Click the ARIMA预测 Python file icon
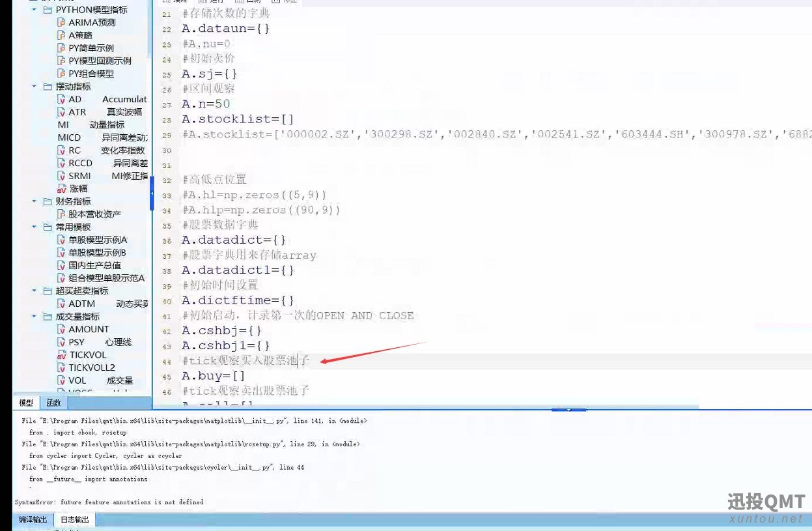 62,22
